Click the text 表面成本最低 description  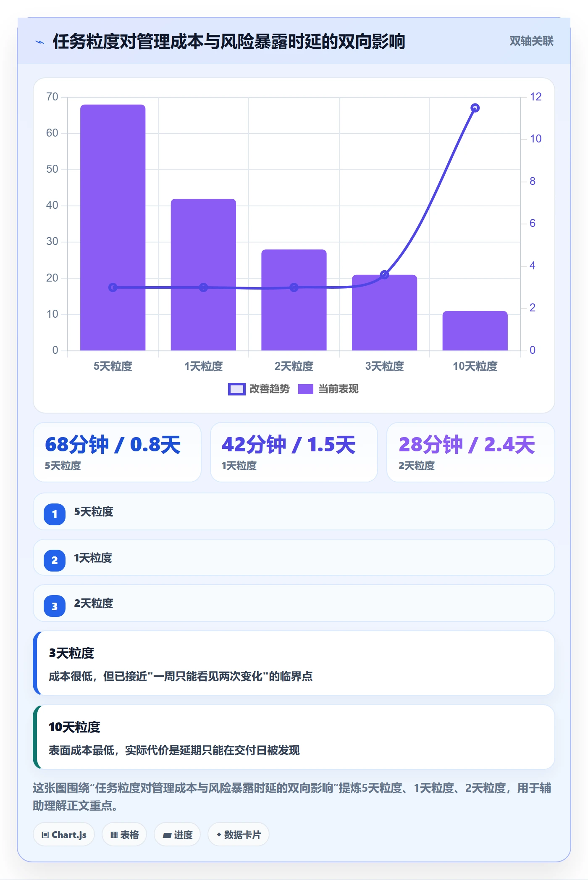pyautogui.click(x=174, y=750)
